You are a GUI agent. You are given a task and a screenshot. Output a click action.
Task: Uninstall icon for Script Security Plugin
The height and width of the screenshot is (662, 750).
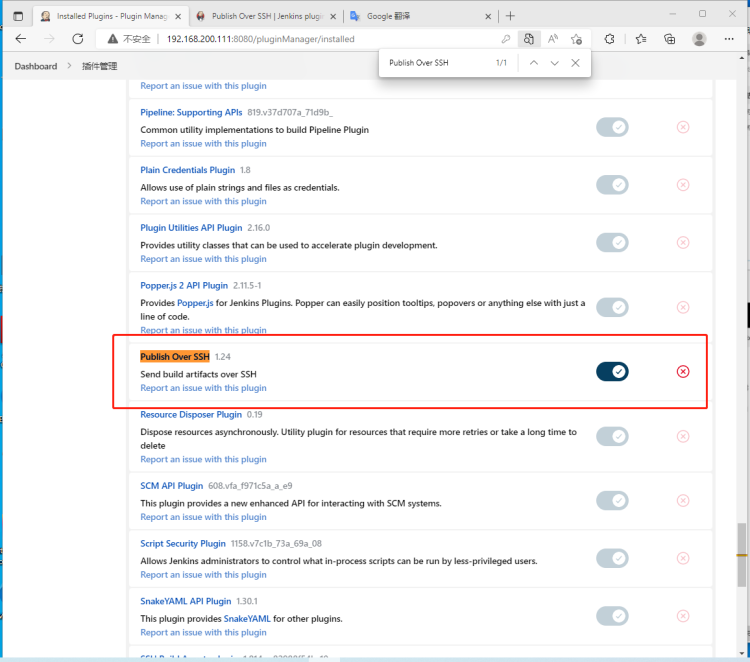coord(683,558)
